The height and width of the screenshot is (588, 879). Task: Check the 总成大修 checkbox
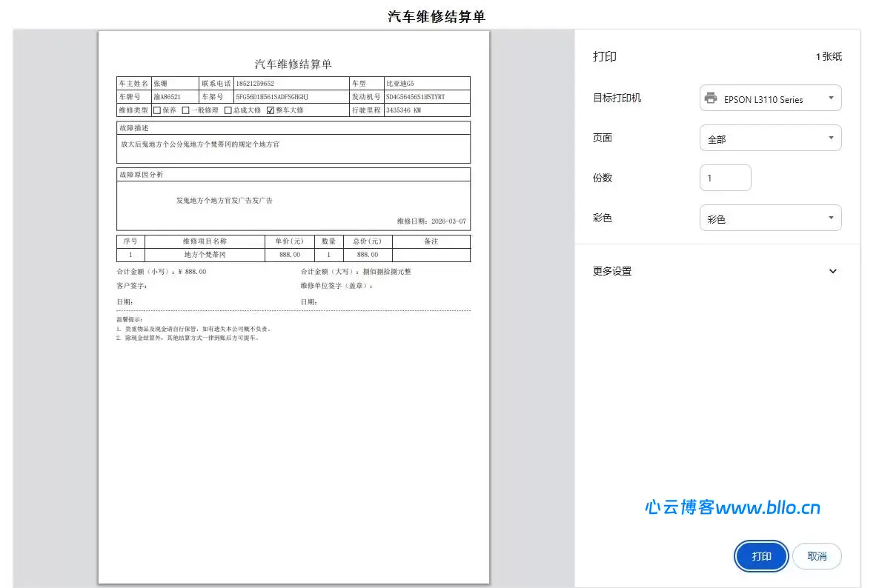pyautogui.click(x=227, y=110)
